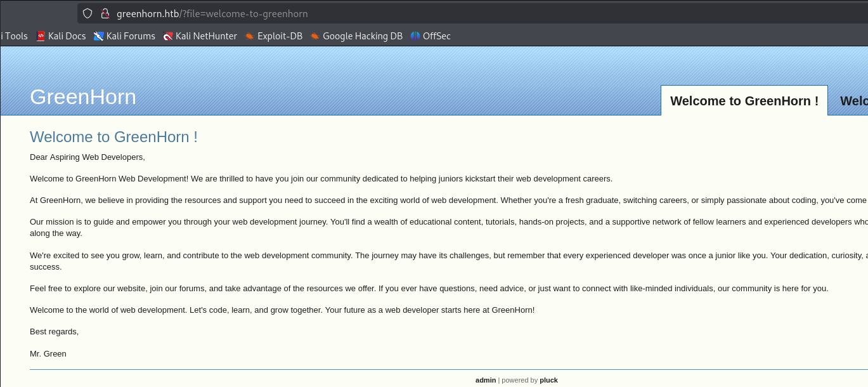Click the OffSec bookmark icon
868x387 pixels.
coord(415,36)
